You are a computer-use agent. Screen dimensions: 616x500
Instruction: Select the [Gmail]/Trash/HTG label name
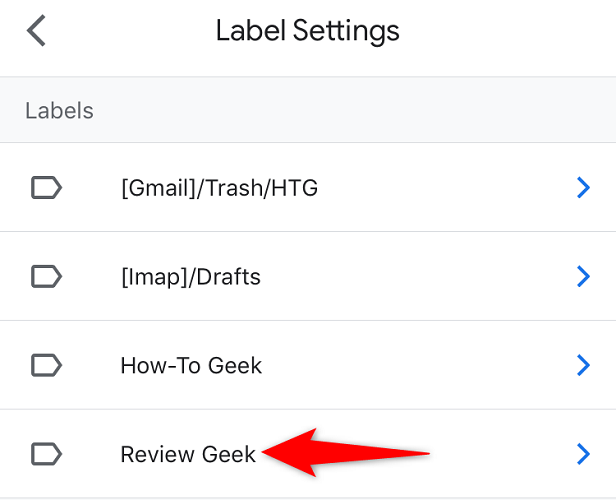pos(219,187)
